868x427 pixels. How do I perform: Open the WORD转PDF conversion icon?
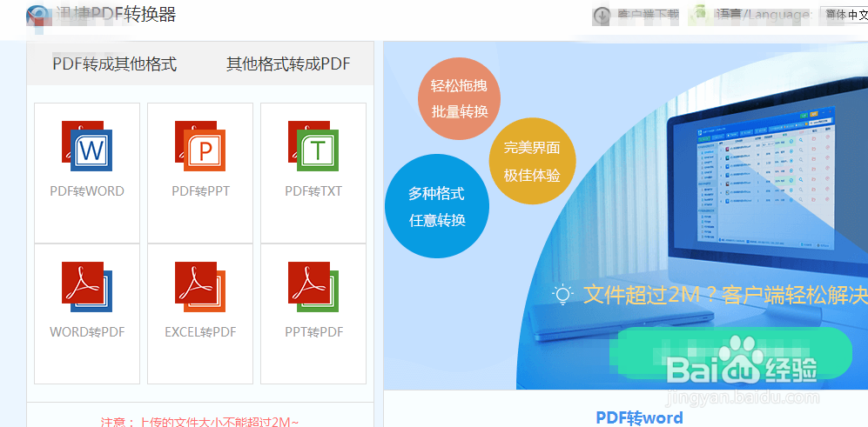point(87,287)
